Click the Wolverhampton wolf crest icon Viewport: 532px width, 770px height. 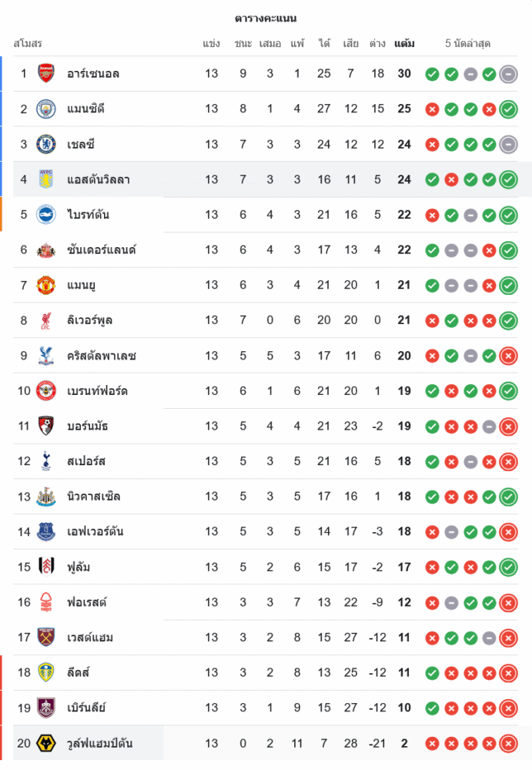tap(46, 743)
